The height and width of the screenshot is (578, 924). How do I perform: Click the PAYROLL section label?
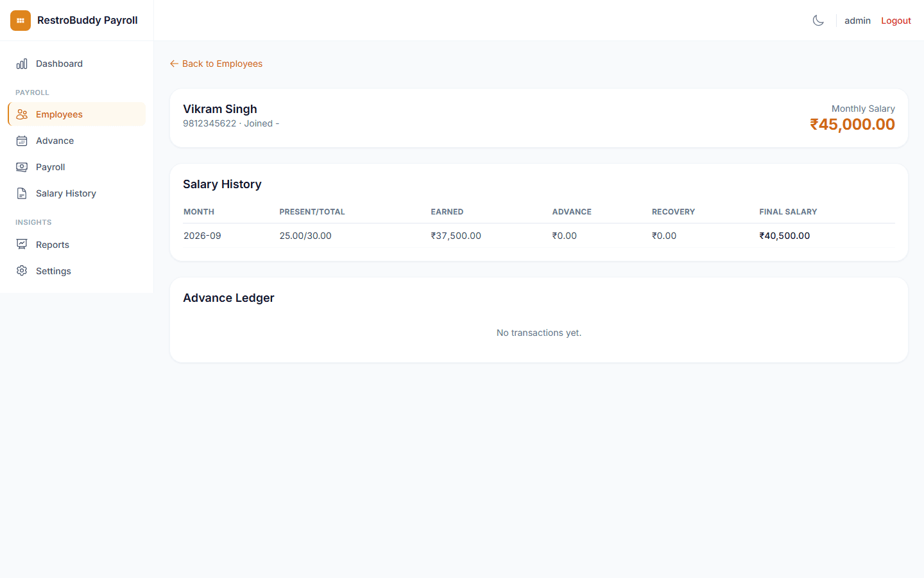[32, 92]
